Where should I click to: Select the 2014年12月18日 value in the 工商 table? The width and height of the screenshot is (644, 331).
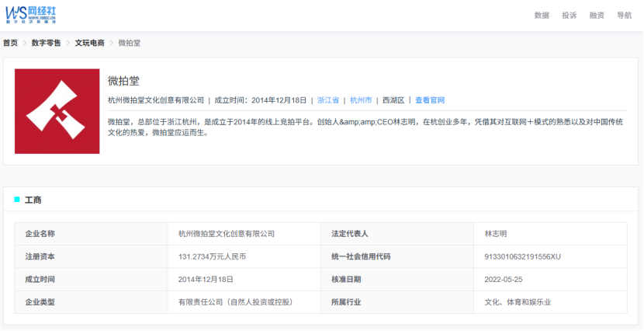(x=206, y=280)
